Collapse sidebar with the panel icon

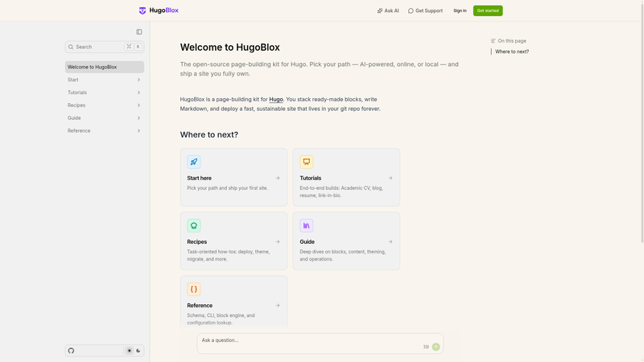point(139,31)
